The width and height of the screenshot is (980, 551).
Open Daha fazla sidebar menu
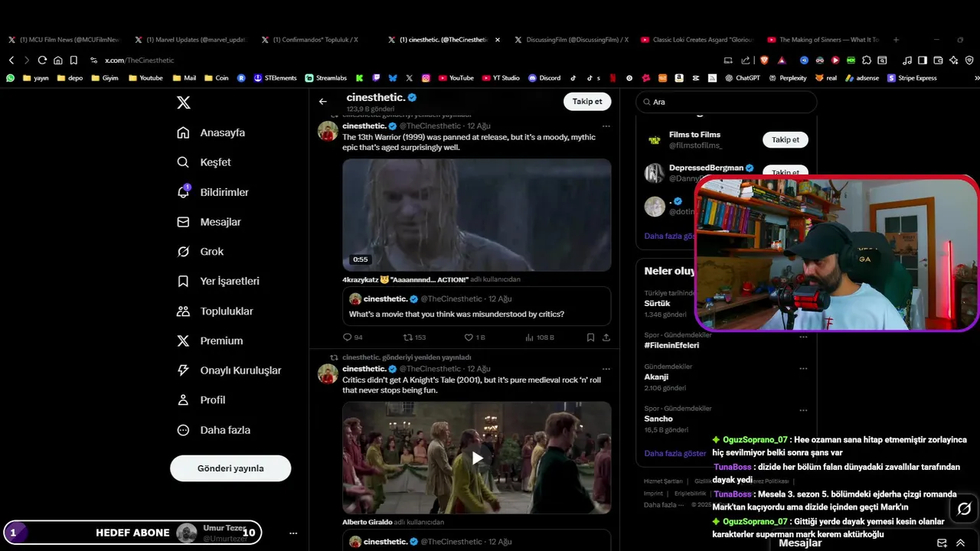(213, 430)
